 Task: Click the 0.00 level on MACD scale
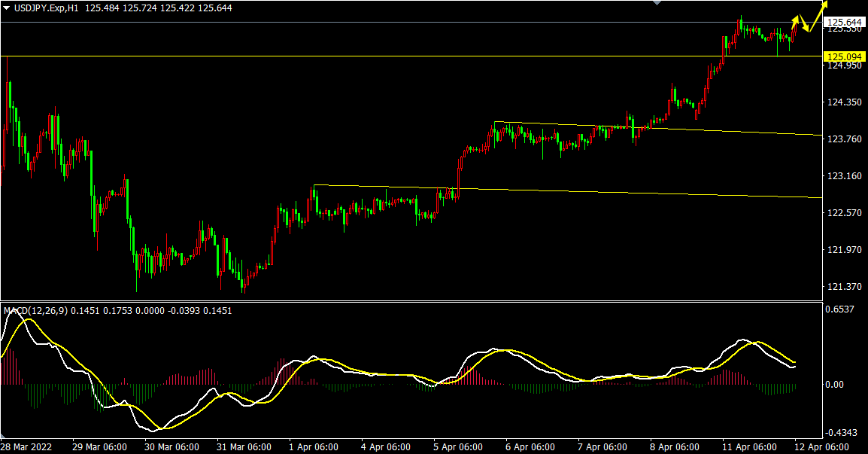[x=834, y=384]
